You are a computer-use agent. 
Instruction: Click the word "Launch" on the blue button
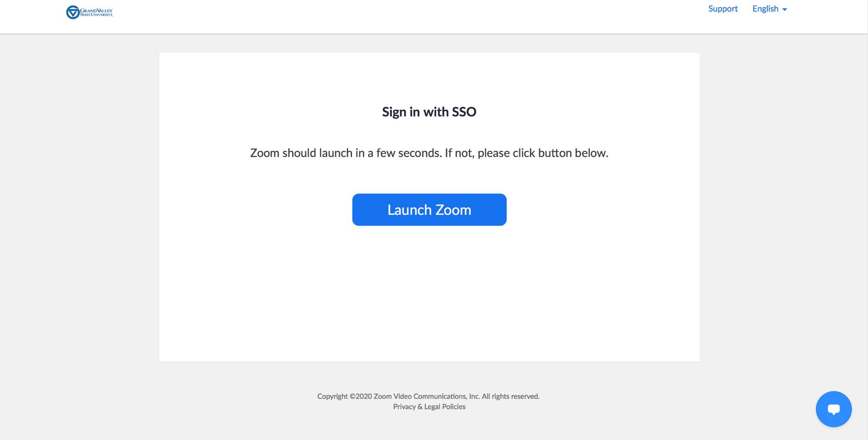pos(409,210)
